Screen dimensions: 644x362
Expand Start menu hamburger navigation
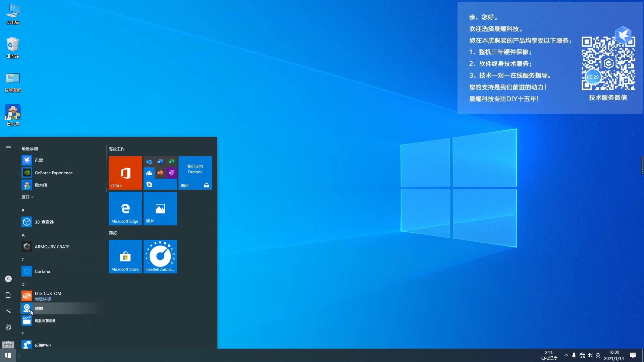tap(8, 146)
